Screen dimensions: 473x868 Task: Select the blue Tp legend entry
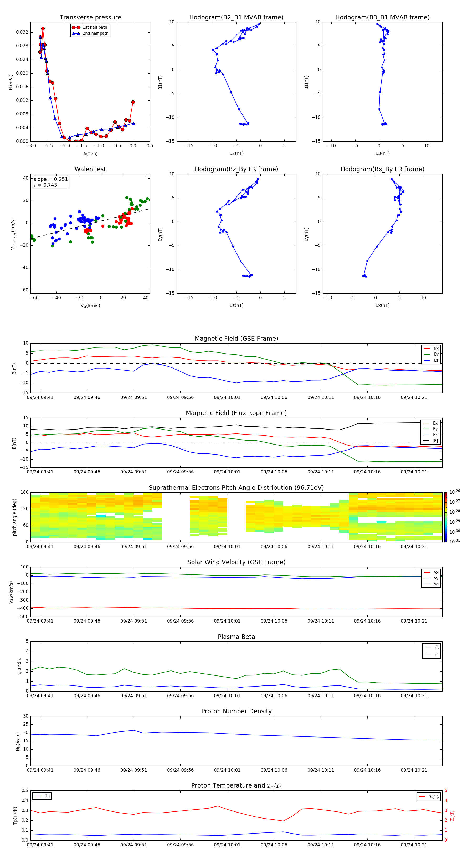(x=42, y=796)
